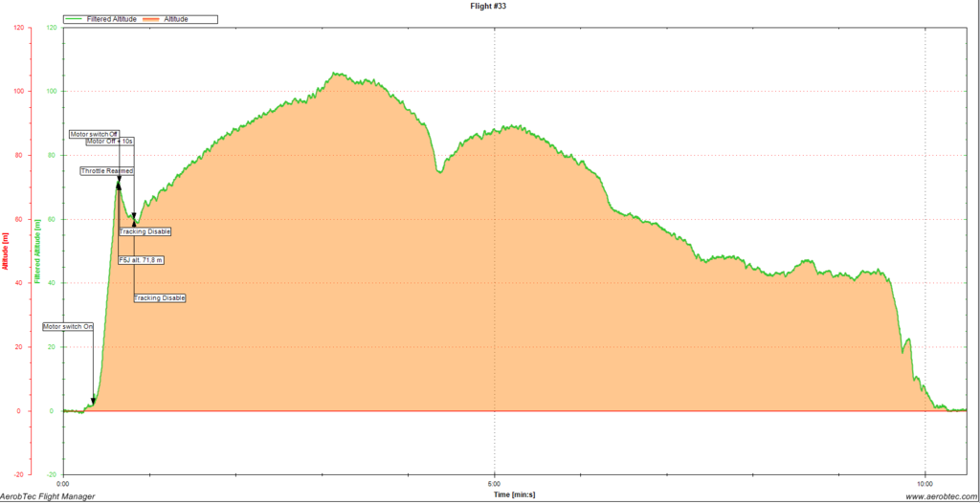Open the www.aerobtec.com link
The width and height of the screenshot is (980, 503).
941,495
